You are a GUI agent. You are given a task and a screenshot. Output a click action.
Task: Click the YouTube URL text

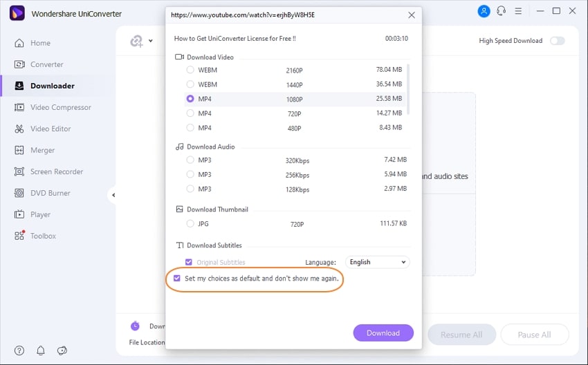tap(243, 15)
